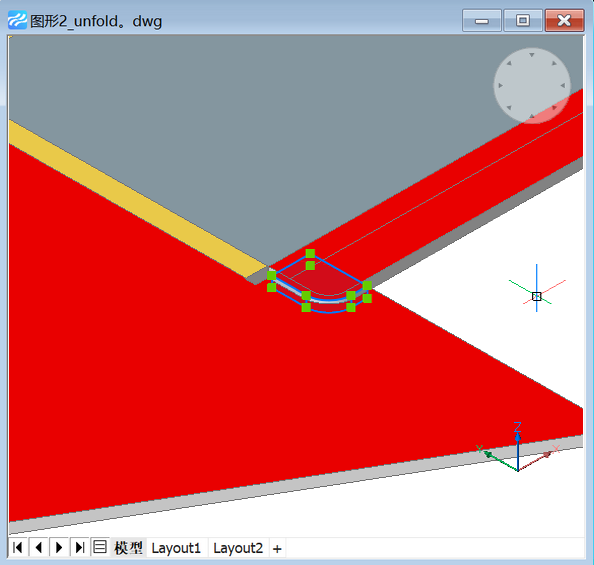
Task: Click the application icon in title bar
Action: (17, 20)
